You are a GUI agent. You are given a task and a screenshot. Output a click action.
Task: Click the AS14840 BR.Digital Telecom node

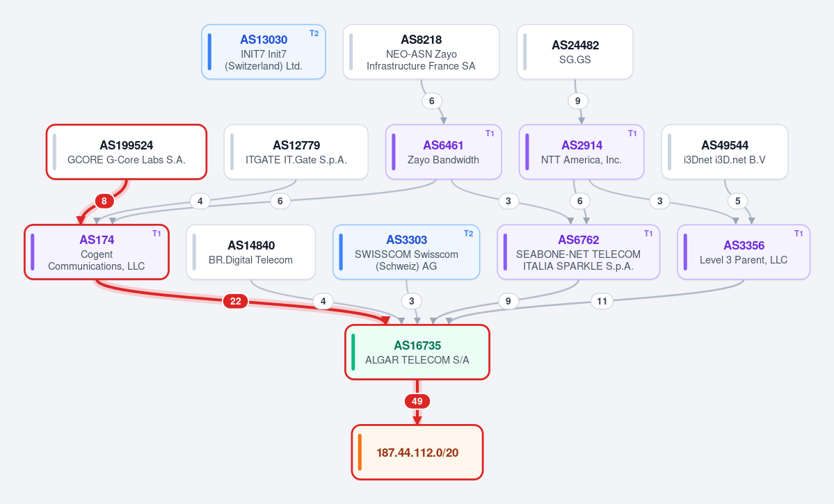click(x=250, y=252)
